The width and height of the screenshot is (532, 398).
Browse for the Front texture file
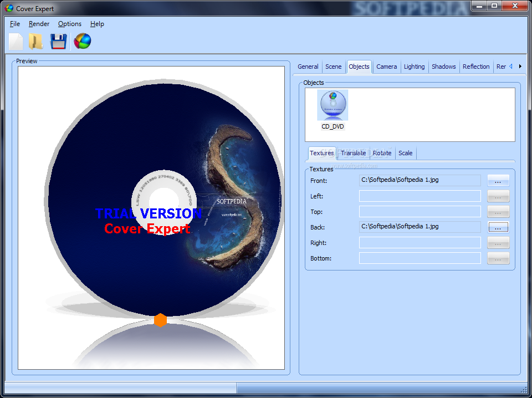[498, 181]
